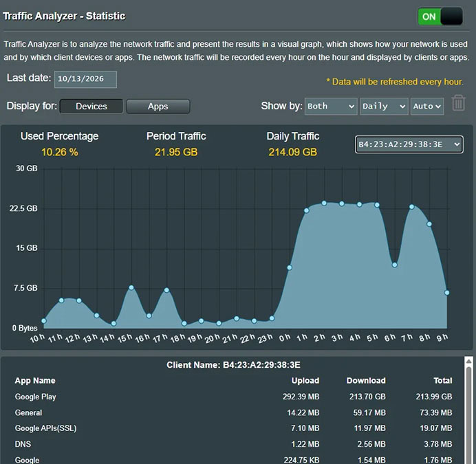Image resolution: width=476 pixels, height=464 pixels.
Task: Click the 1h data point on the graph
Action: 307,210
